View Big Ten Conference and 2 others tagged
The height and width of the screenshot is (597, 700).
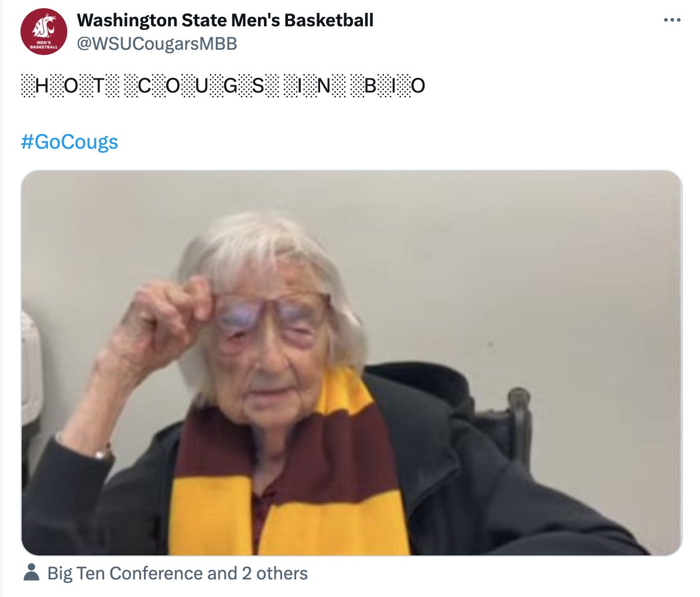[x=177, y=573]
